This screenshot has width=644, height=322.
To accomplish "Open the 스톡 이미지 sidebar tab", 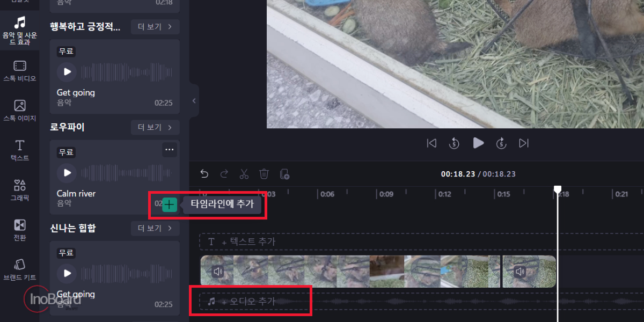I will (19, 111).
